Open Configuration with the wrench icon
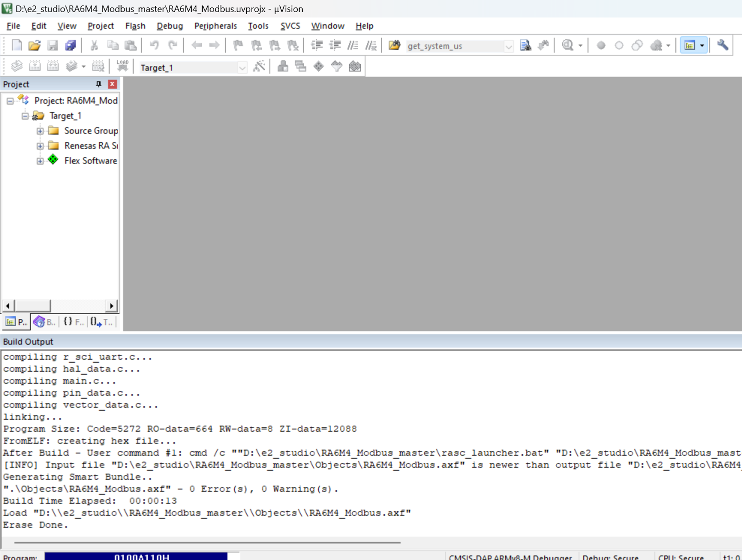The height and width of the screenshot is (560, 742). 722,45
